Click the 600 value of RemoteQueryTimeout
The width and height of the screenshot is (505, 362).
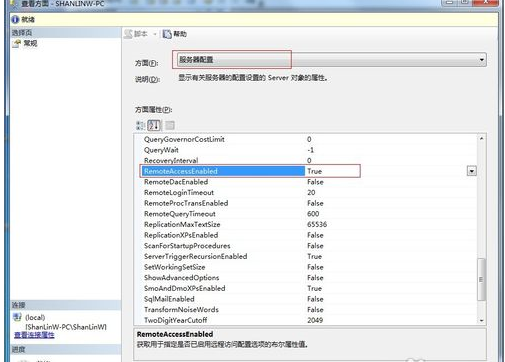pyautogui.click(x=313, y=214)
